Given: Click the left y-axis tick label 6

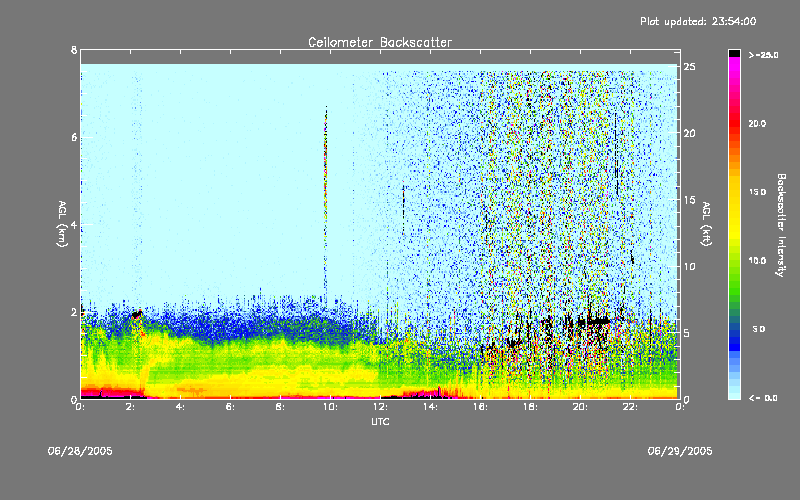Looking at the screenshot, I should tap(74, 138).
